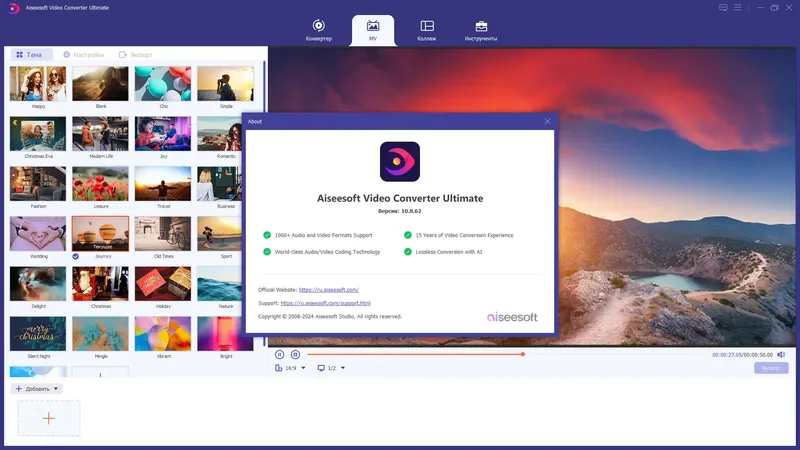The image size is (800, 450).
Task: Pause the video preview playback
Action: point(280,354)
